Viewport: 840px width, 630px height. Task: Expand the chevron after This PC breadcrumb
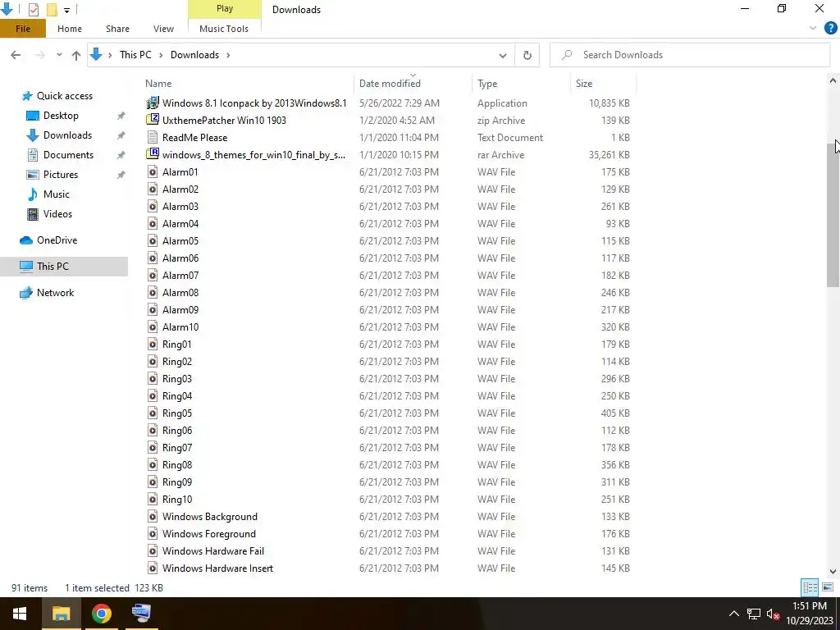tap(161, 55)
